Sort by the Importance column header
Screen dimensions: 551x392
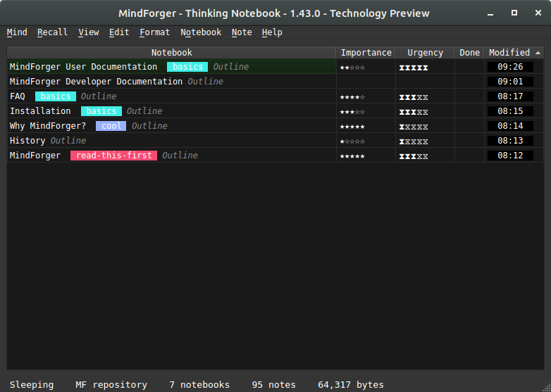click(366, 53)
